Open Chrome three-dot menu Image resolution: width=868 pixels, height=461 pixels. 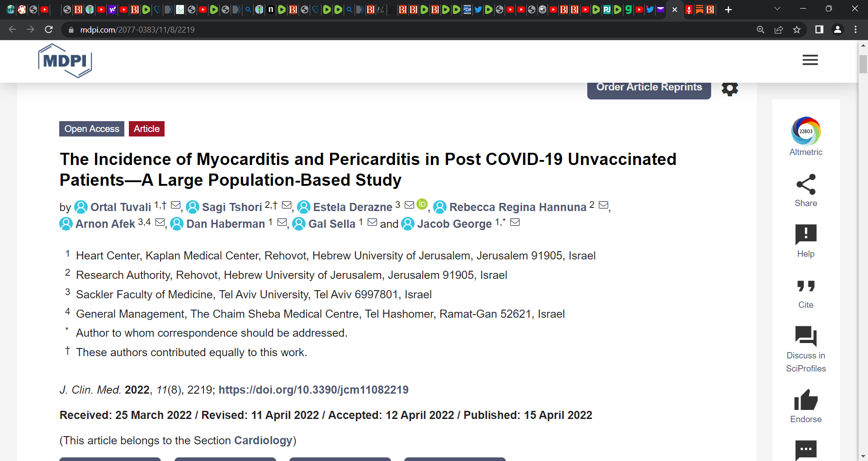click(x=855, y=30)
